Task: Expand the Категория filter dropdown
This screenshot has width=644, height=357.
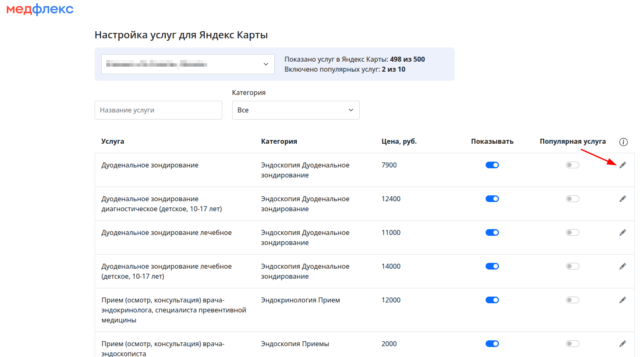Action: (x=296, y=110)
